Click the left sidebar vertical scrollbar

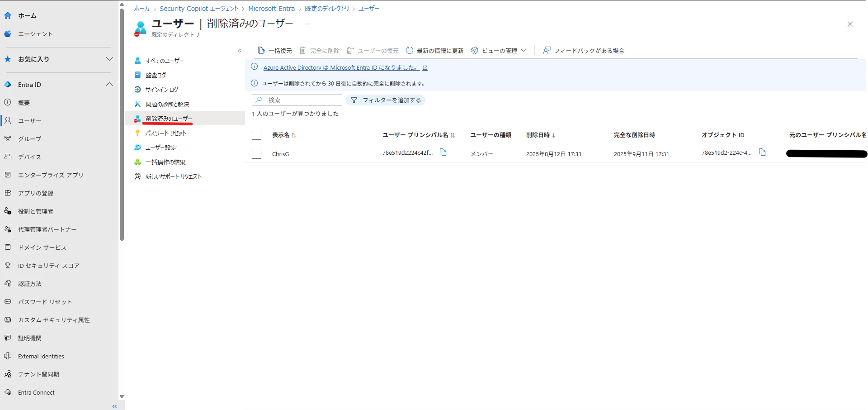(x=122, y=124)
